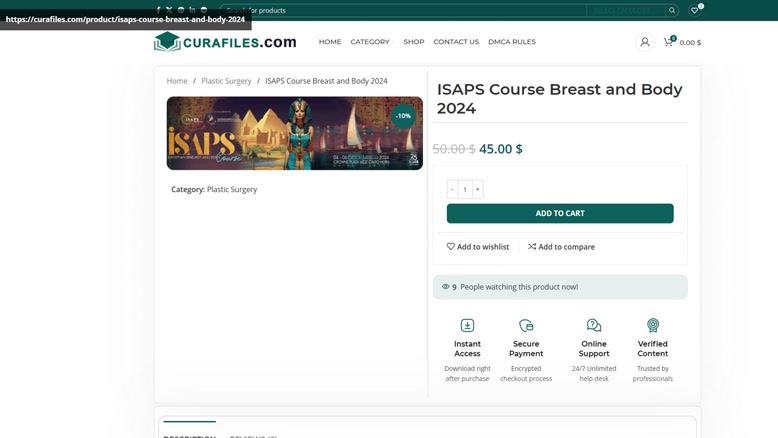The height and width of the screenshot is (438, 778).
Task: Open the LinkedIn social link
Action: 193,10
